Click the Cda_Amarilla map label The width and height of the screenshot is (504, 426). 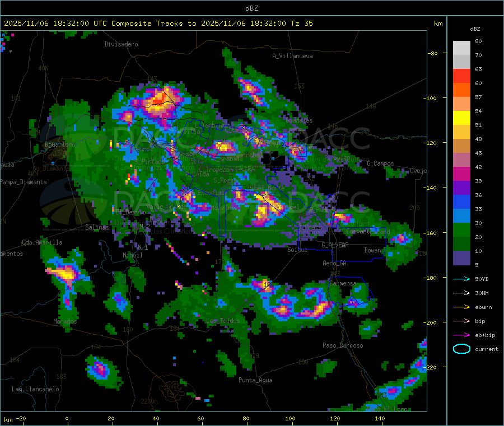[x=42, y=242]
